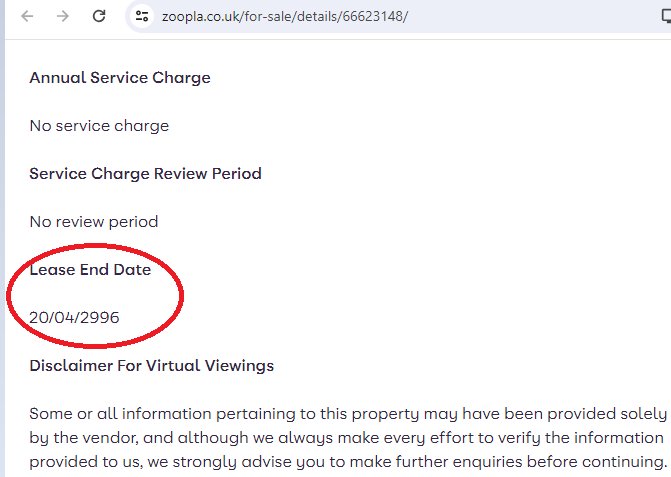View site information icon in address bar
This screenshot has height=477, width=671.
point(142,16)
